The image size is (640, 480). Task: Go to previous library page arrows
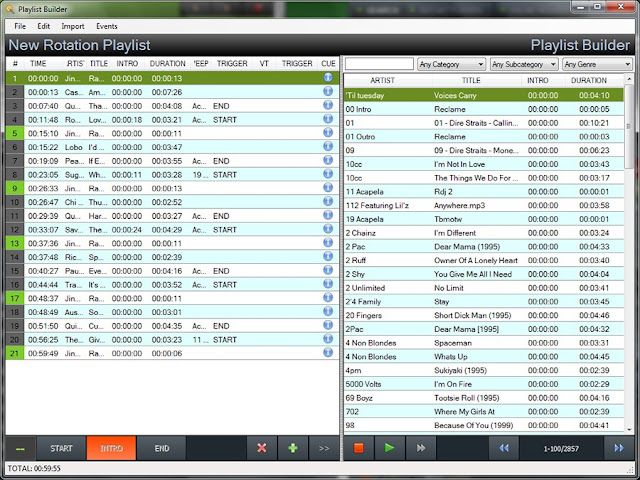click(x=505, y=448)
